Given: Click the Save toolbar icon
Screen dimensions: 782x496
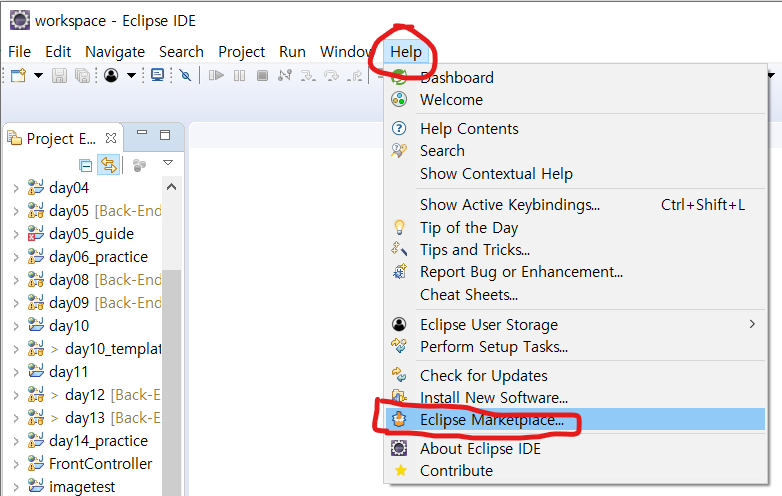Looking at the screenshot, I should (59, 76).
